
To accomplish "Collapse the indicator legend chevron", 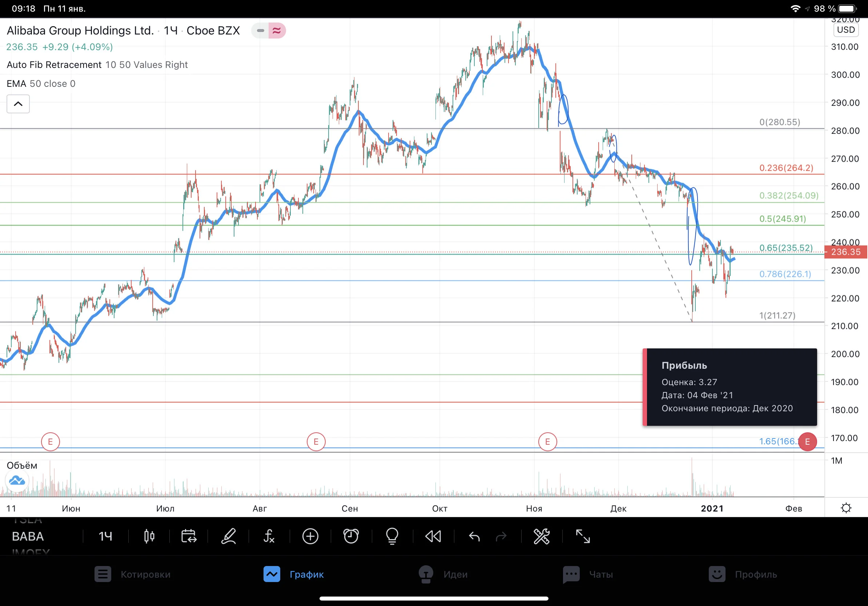I will point(18,104).
